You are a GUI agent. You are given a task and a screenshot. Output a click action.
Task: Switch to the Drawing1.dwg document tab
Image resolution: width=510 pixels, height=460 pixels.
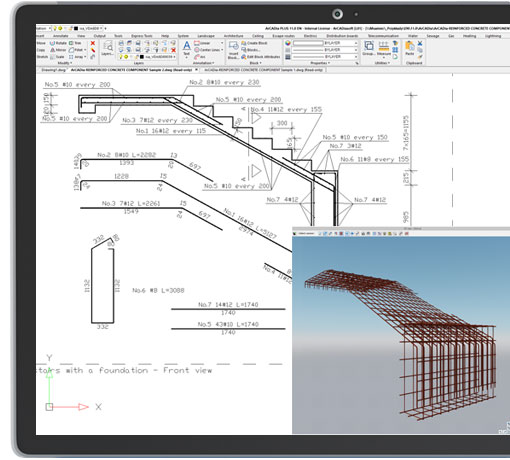[x=53, y=70]
